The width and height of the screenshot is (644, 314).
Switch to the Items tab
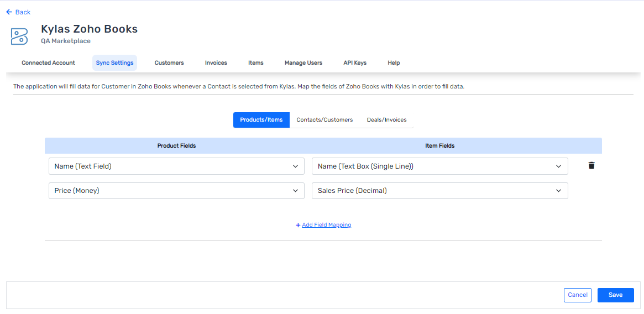(256, 63)
